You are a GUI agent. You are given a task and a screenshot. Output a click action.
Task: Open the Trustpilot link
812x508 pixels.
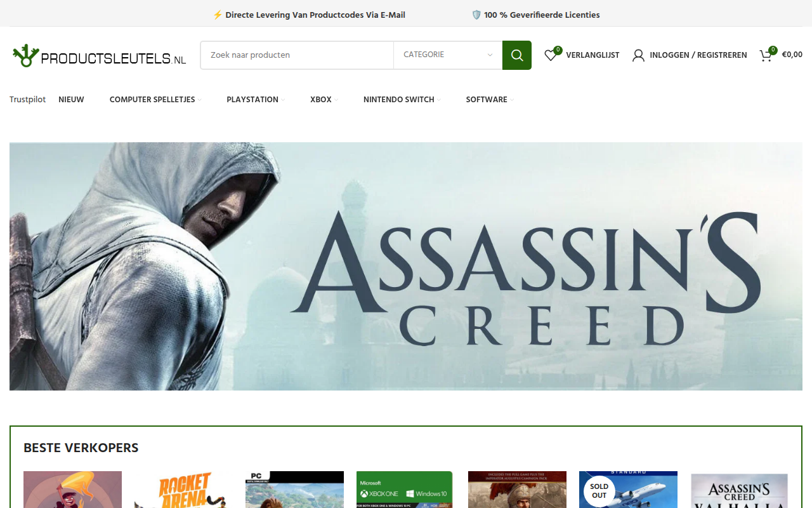point(27,100)
